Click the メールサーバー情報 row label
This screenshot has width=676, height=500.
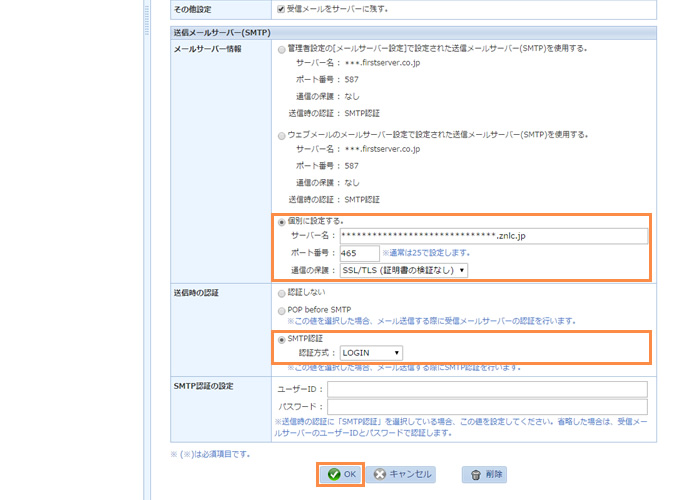(x=207, y=49)
